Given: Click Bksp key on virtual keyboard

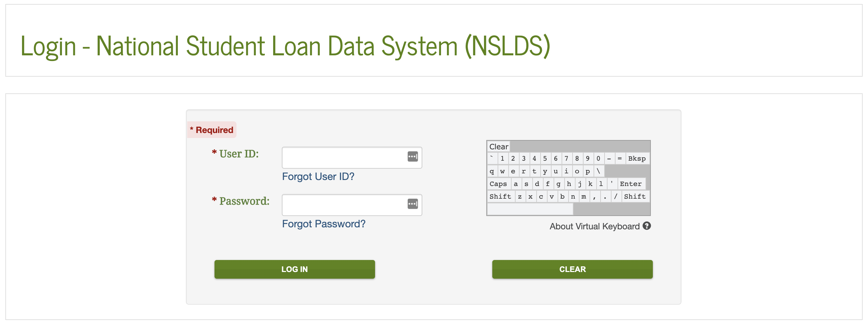Looking at the screenshot, I should pyautogui.click(x=637, y=158).
